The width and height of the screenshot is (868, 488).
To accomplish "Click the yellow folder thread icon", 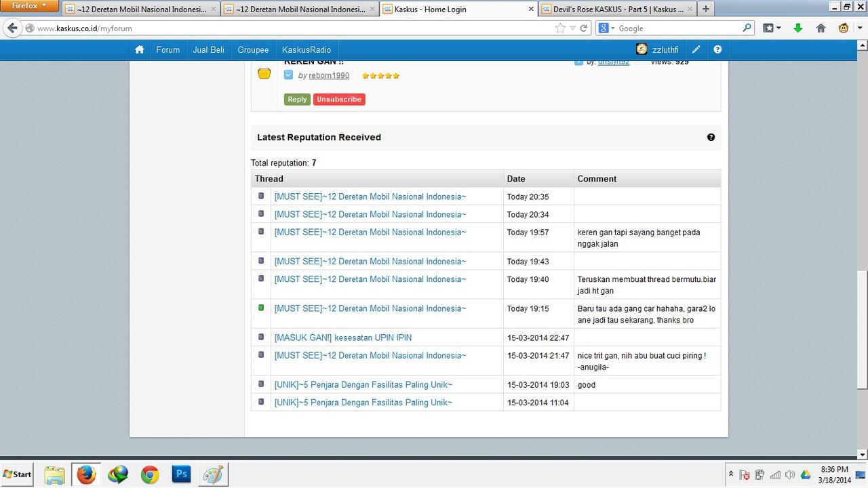I will [264, 73].
